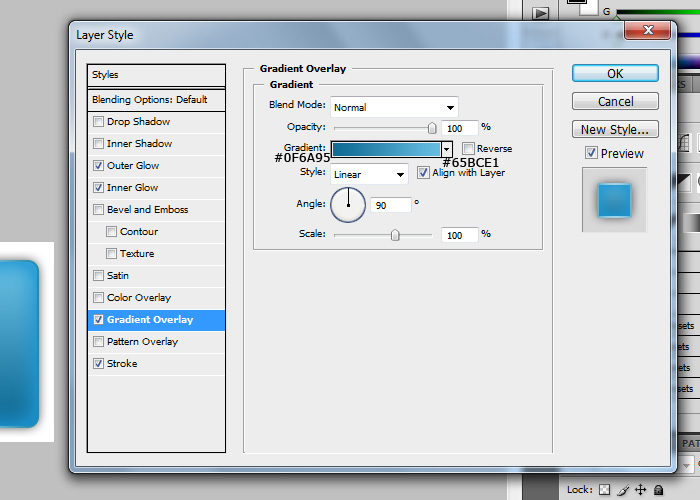
Task: Uncheck Align with Layer
Action: 423,172
